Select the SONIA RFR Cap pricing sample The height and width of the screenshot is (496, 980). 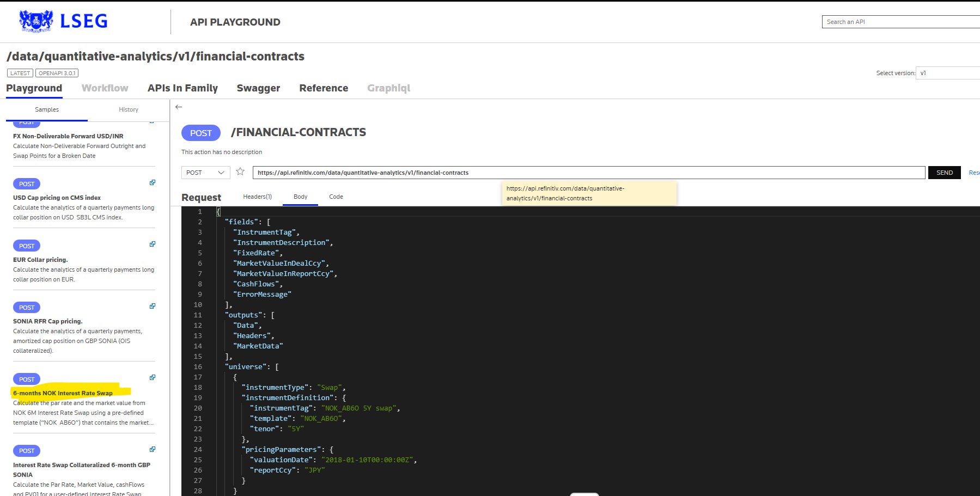click(48, 321)
